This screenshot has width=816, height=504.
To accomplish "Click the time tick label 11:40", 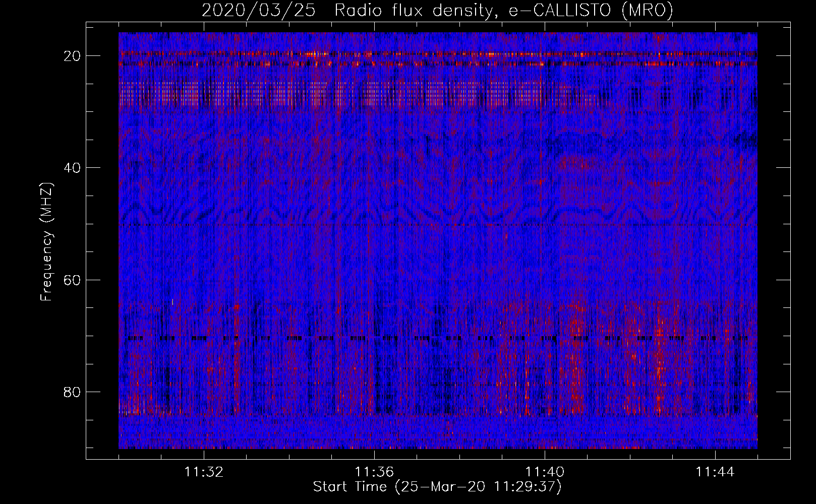I will pyautogui.click(x=545, y=472).
